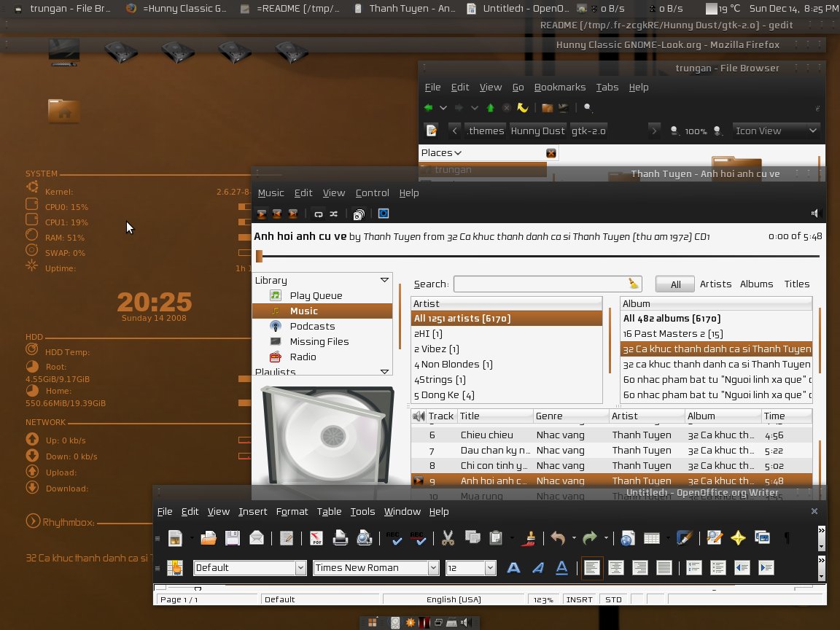Click the Copy icon in Writer toolbar

472,537
